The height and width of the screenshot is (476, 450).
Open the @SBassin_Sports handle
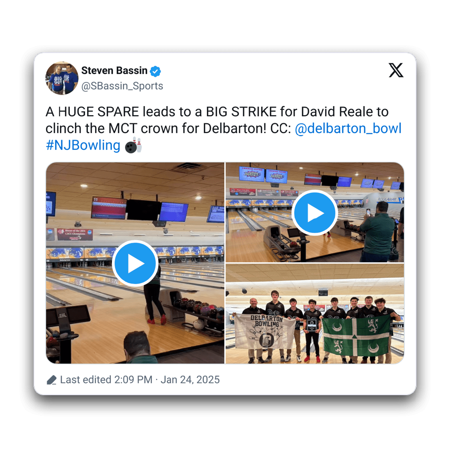coord(122,86)
